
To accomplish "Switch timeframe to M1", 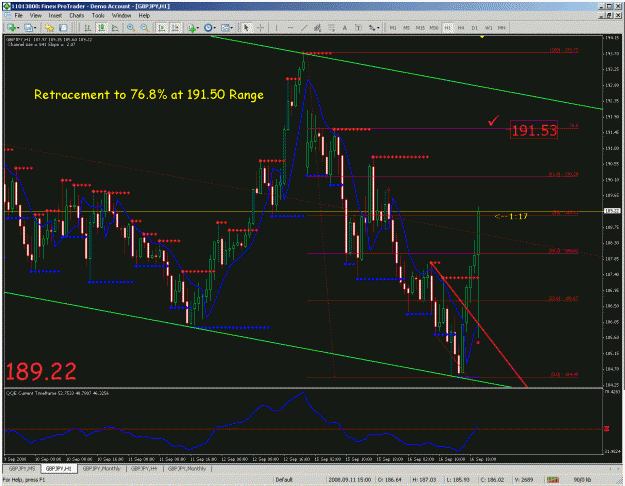I will click(393, 28).
